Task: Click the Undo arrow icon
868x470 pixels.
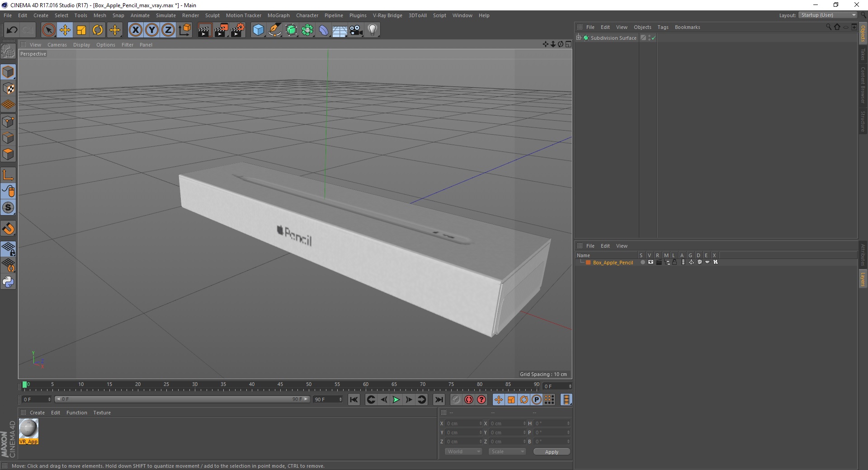Action: click(12, 30)
